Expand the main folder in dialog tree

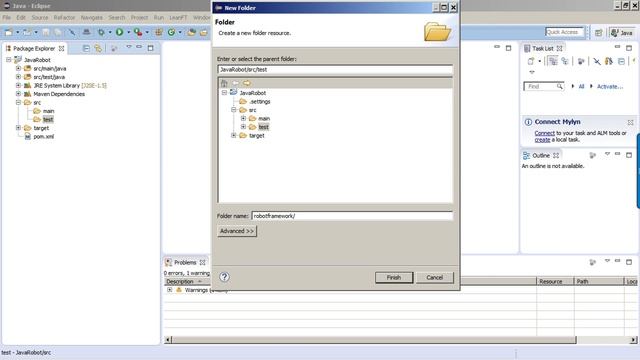coord(243,118)
